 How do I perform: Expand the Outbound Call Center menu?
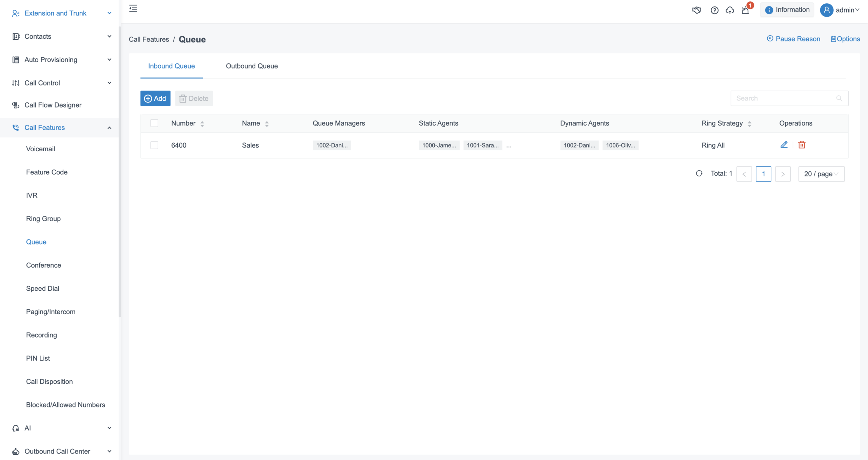click(59, 451)
